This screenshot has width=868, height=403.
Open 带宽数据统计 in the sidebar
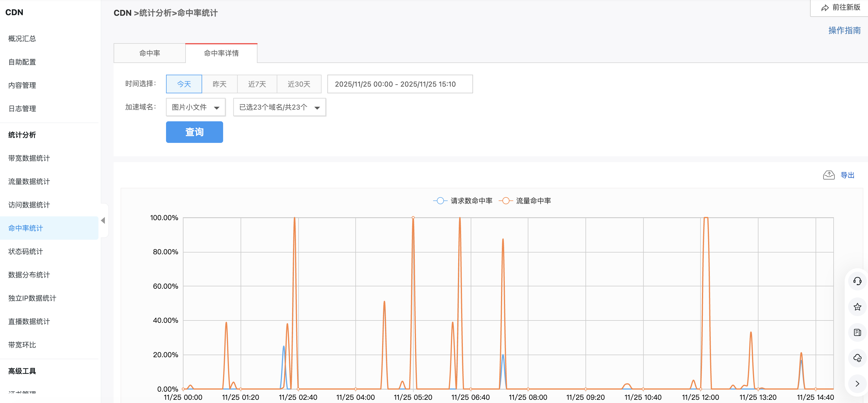[x=29, y=158]
